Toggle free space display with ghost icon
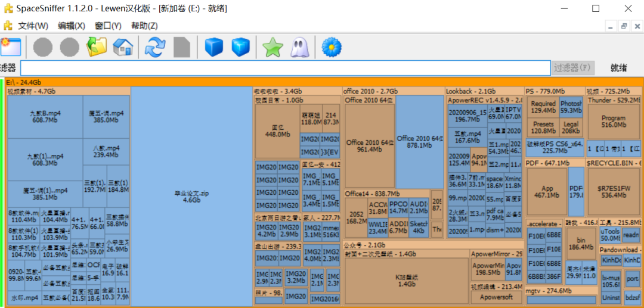This screenshot has height=308, width=644. pyautogui.click(x=299, y=47)
